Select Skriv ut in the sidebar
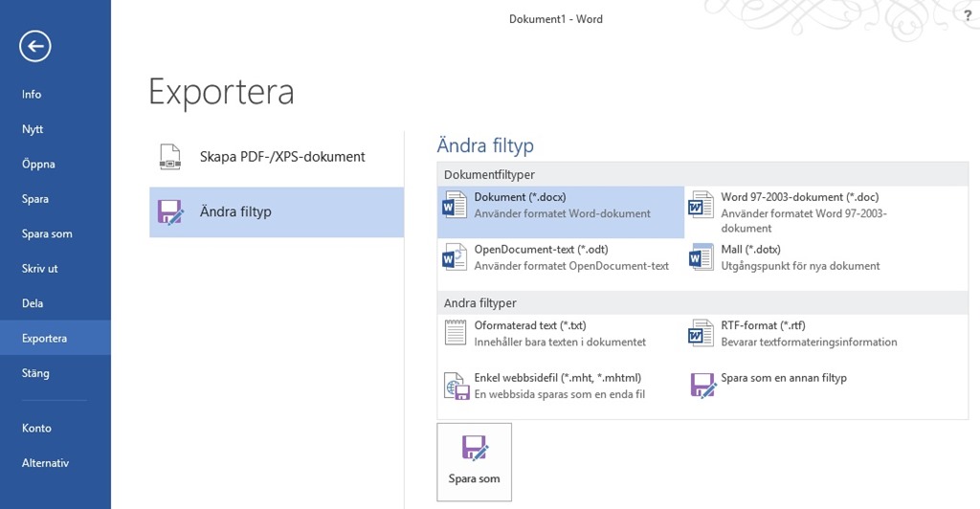Screen dimensions: 980x509 coord(40,269)
